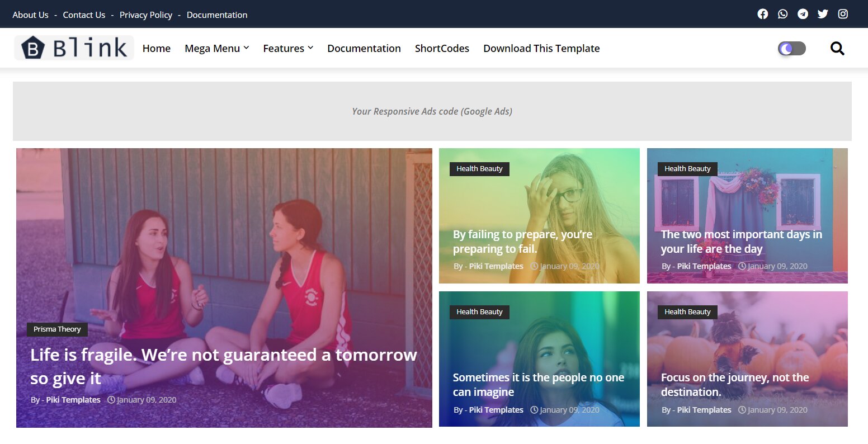This screenshot has width=868, height=444.
Task: Toggle the dark mode switch
Action: coord(792,49)
